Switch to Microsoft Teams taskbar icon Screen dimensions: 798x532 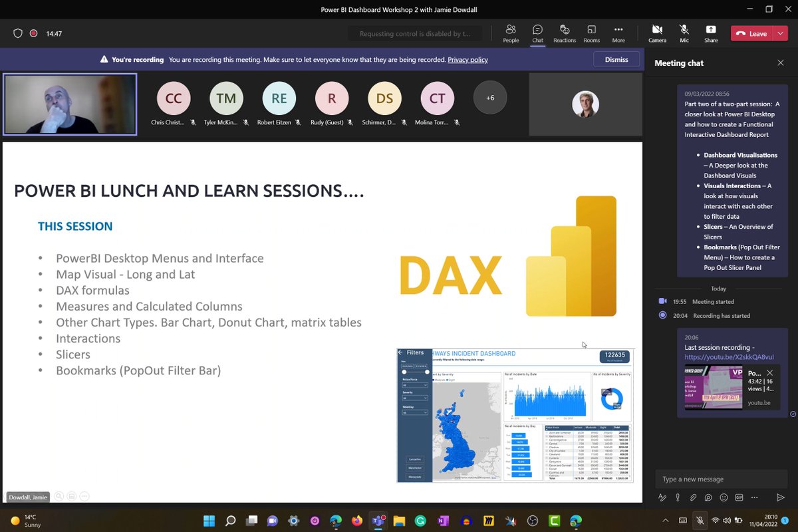pos(378,521)
